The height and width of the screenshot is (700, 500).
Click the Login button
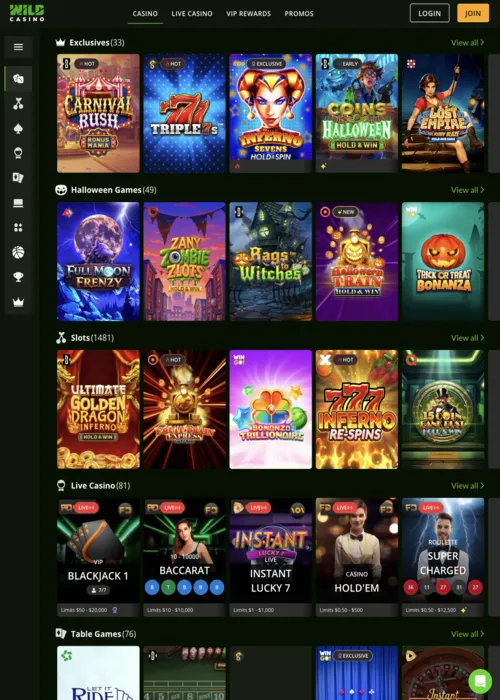429,13
